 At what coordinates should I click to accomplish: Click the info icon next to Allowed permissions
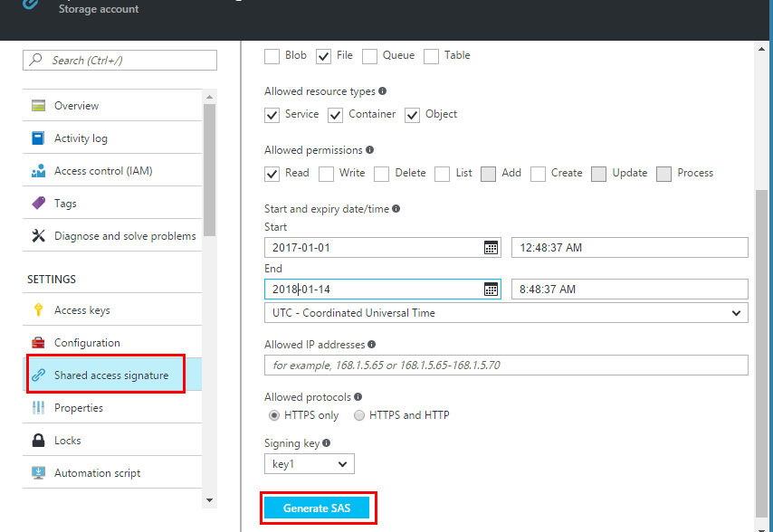coord(369,150)
